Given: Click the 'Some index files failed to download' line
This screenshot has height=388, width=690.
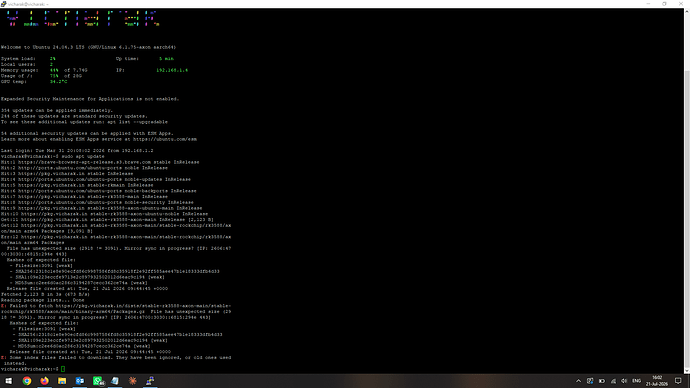Looking at the screenshot, I should pos(116,360).
